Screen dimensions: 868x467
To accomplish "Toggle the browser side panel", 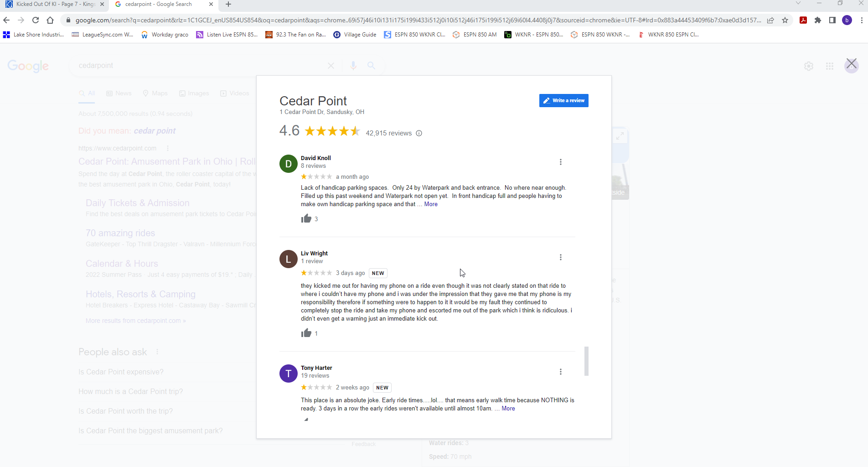I will point(832,20).
